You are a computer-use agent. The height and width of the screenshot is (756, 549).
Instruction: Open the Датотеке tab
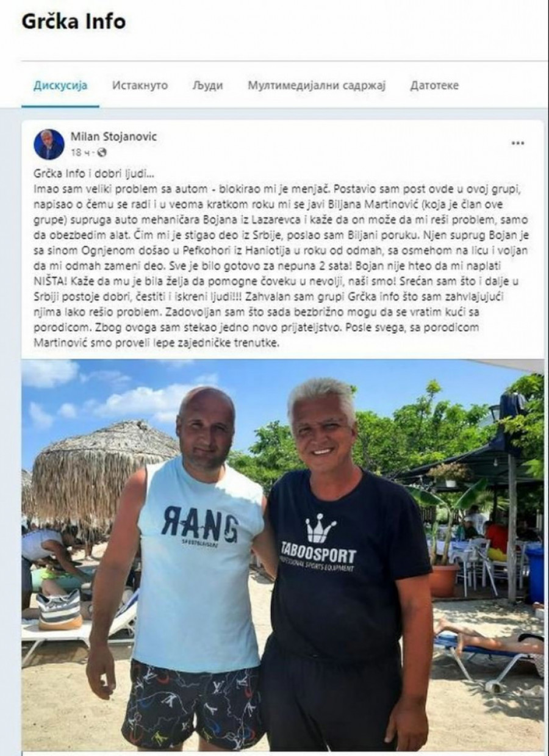[x=434, y=85]
